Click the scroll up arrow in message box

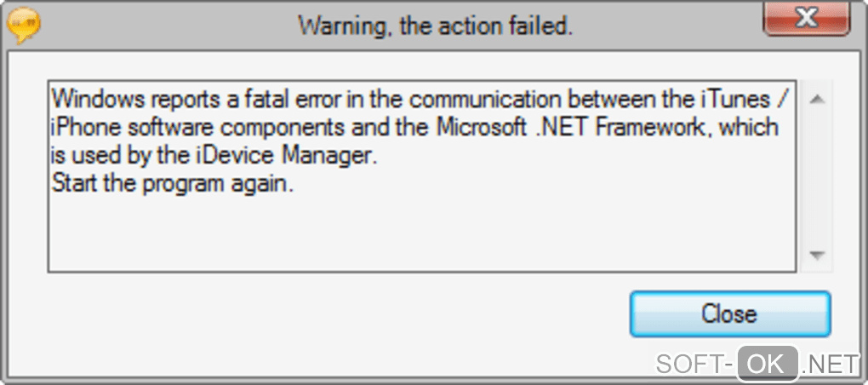pyautogui.click(x=817, y=101)
